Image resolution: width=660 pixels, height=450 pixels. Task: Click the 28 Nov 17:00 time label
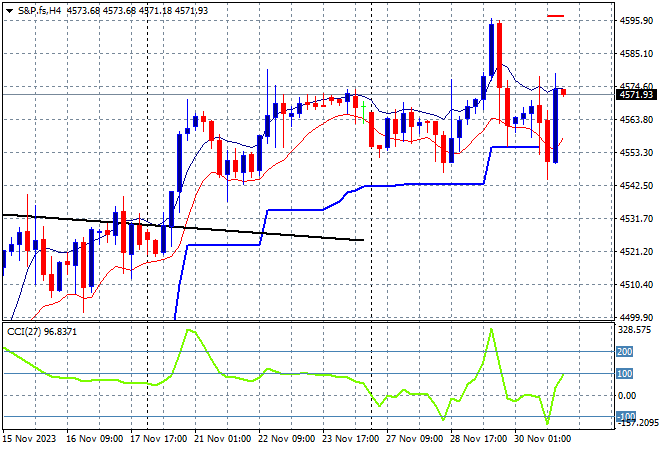tap(479, 439)
